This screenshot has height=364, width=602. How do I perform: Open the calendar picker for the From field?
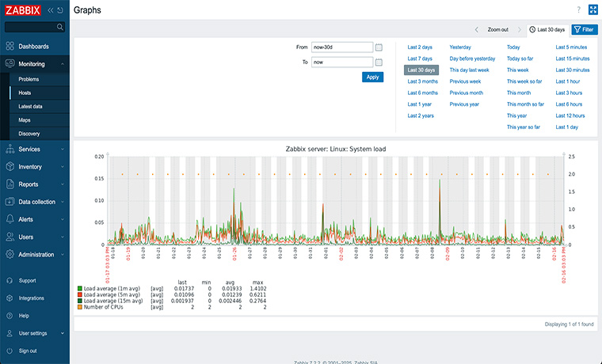tap(379, 47)
